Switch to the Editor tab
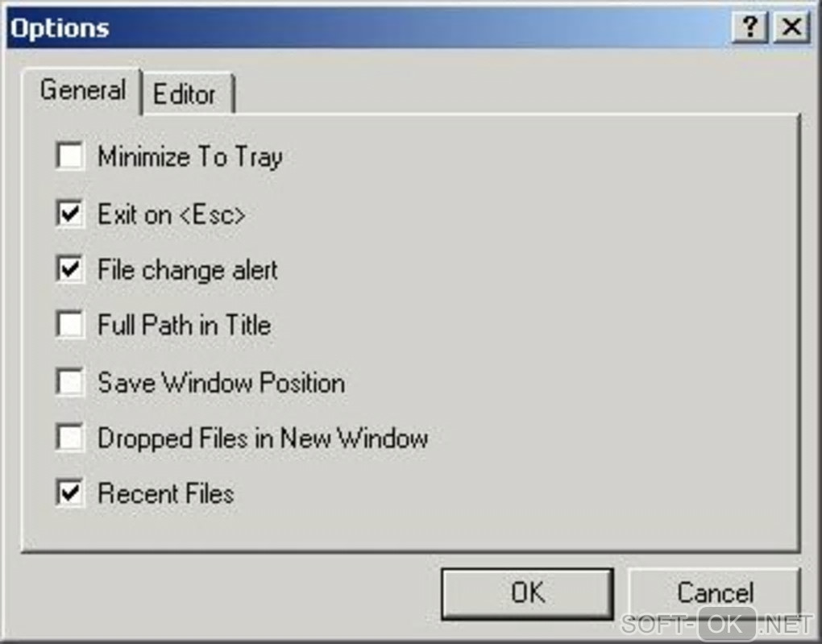 [185, 94]
